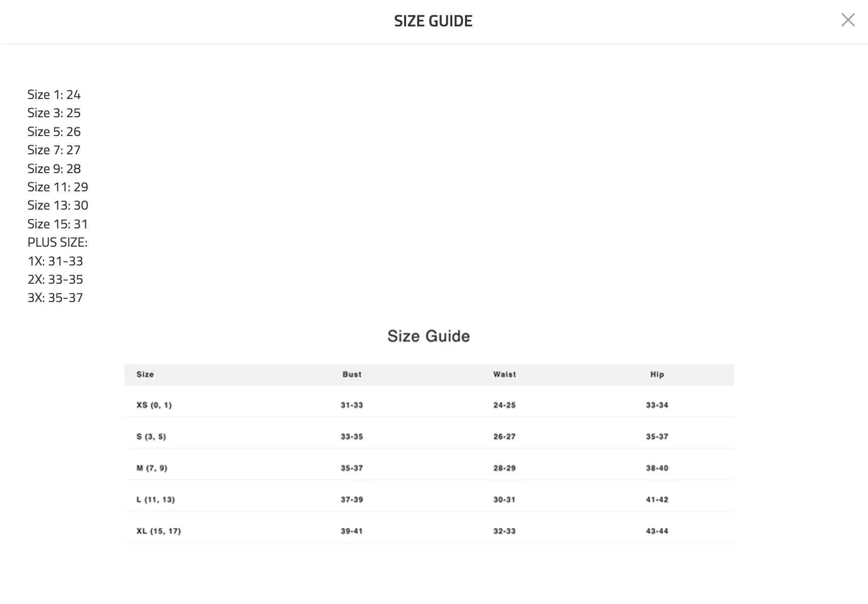
Task: Click the waist value 30-31 for size L
Action: coord(505,500)
